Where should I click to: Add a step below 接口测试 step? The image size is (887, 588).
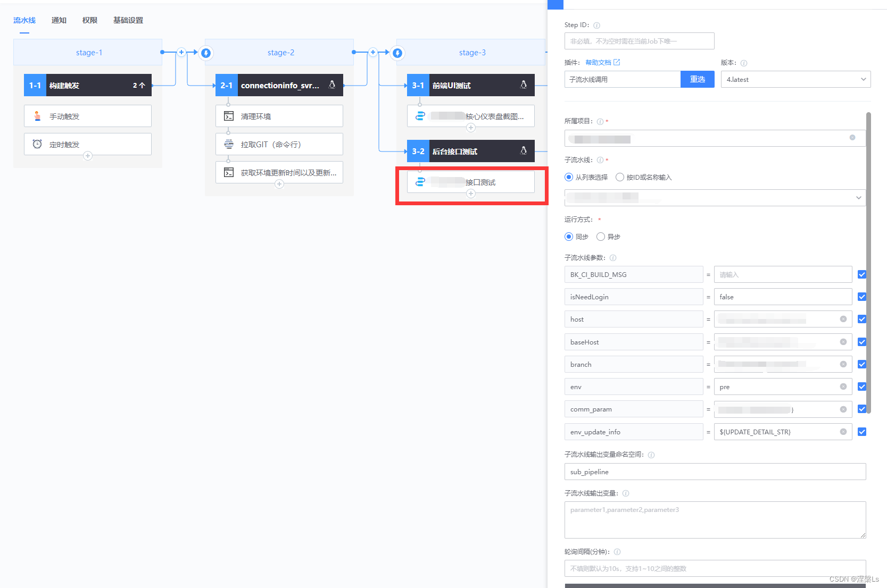(x=471, y=194)
